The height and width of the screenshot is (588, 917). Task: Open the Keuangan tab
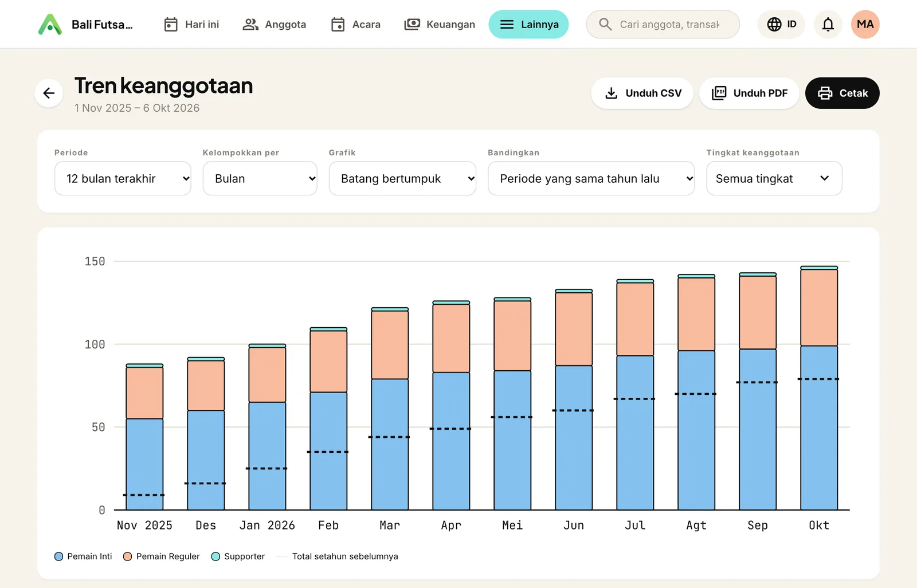pos(440,24)
